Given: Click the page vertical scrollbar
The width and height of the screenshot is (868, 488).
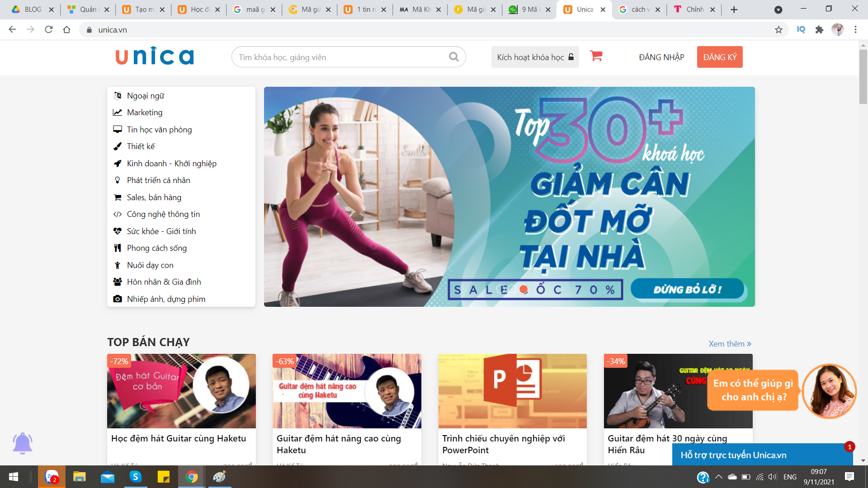Looking at the screenshot, I should 863,77.
